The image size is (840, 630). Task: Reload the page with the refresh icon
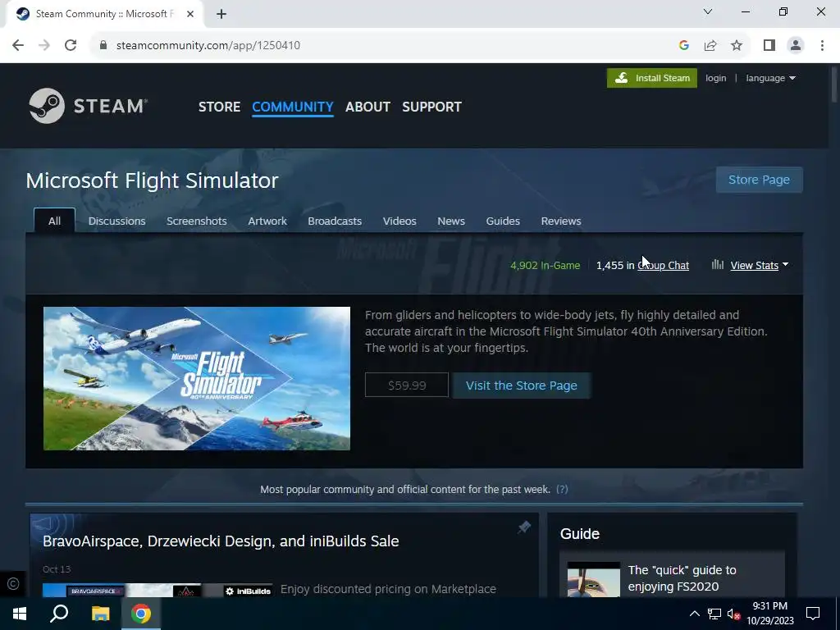pos(71,45)
